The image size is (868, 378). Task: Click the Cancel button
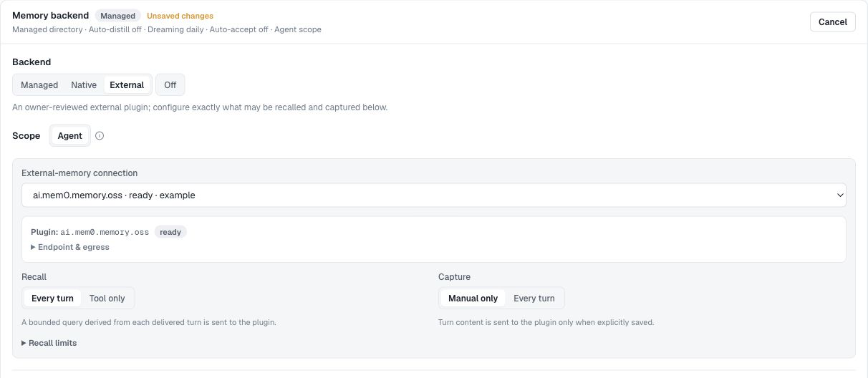tap(833, 22)
